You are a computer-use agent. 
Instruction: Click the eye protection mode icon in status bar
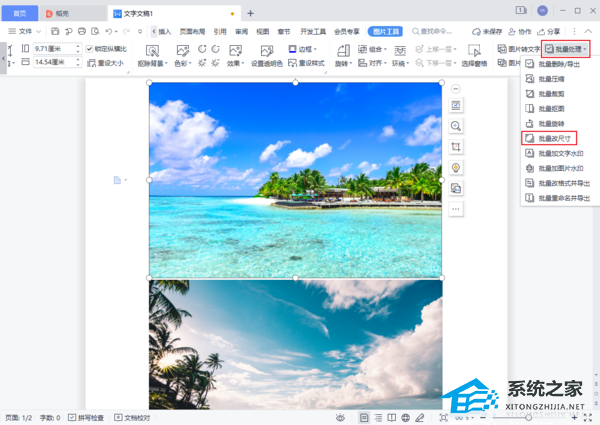tap(340, 418)
